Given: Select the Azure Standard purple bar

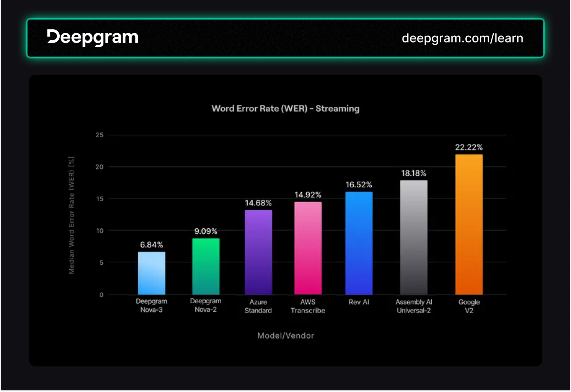Looking at the screenshot, I should [258, 252].
